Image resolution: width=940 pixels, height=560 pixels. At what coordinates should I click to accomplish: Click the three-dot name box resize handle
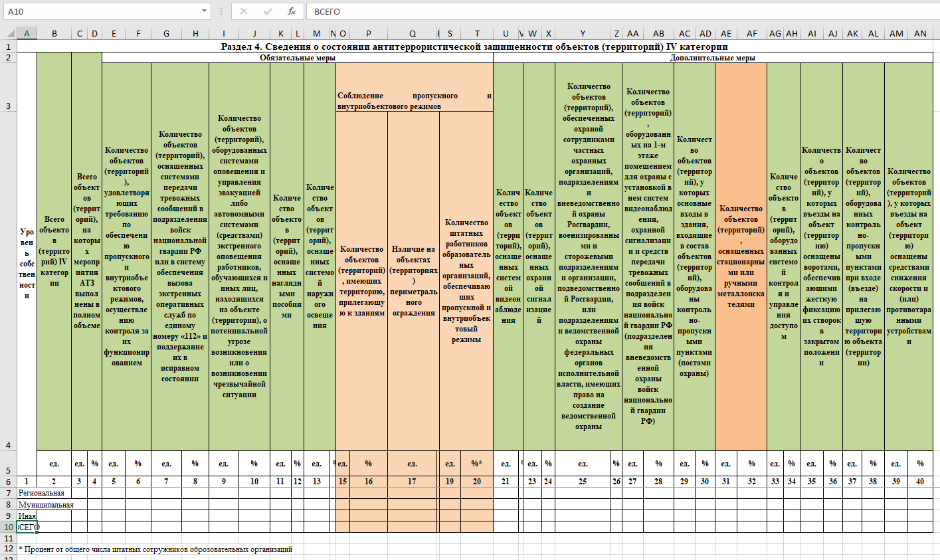tap(221, 11)
